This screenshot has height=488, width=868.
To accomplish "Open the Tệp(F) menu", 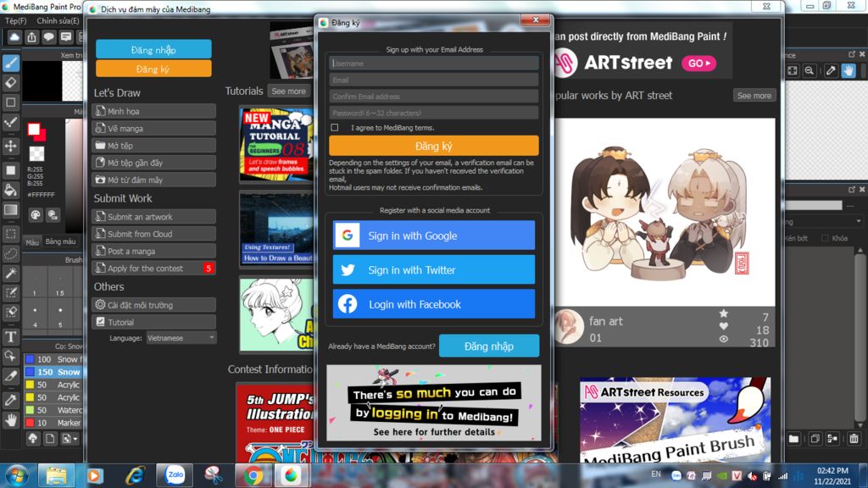I will (x=15, y=20).
